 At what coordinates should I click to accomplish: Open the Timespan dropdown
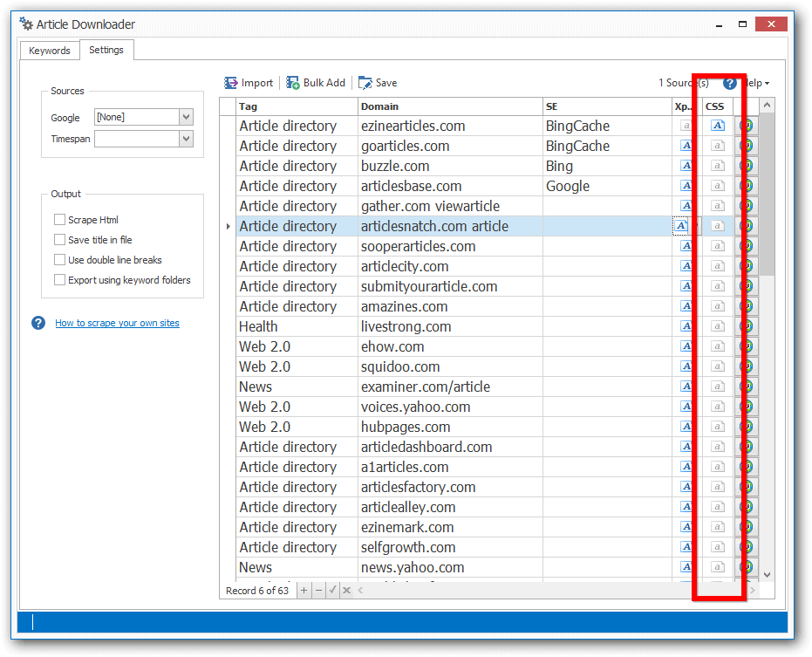(187, 139)
